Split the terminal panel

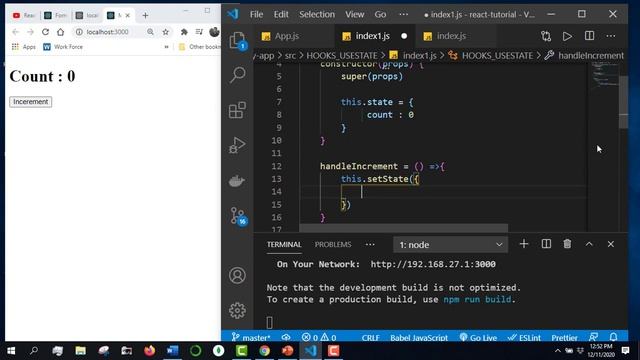click(546, 244)
